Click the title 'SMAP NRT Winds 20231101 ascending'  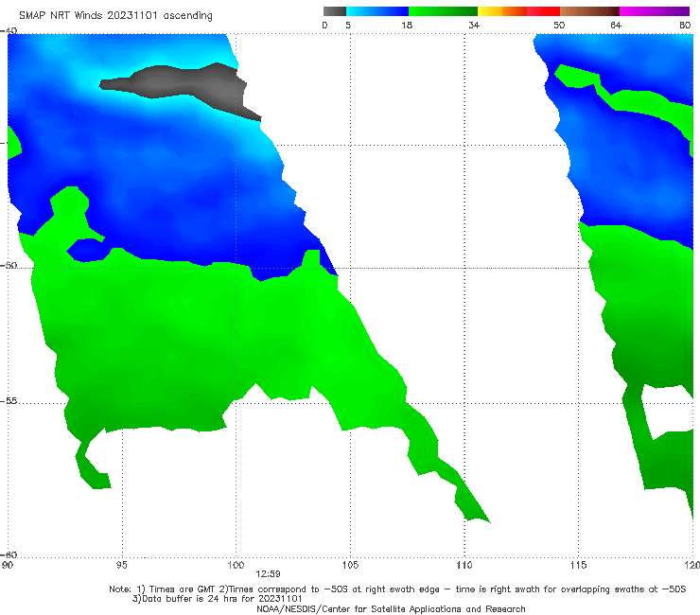[x=115, y=16]
